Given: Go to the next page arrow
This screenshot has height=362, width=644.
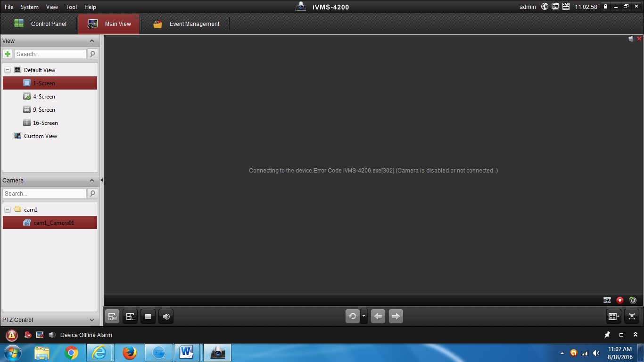Looking at the screenshot, I should pos(396,317).
